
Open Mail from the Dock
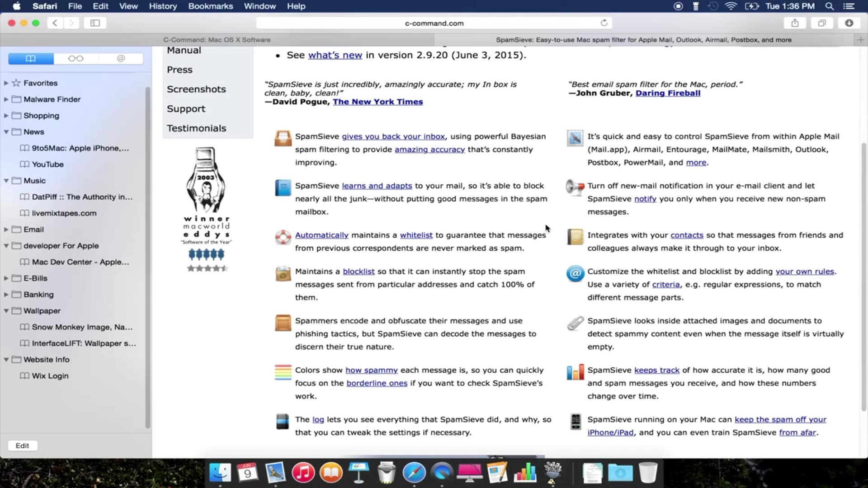(275, 473)
